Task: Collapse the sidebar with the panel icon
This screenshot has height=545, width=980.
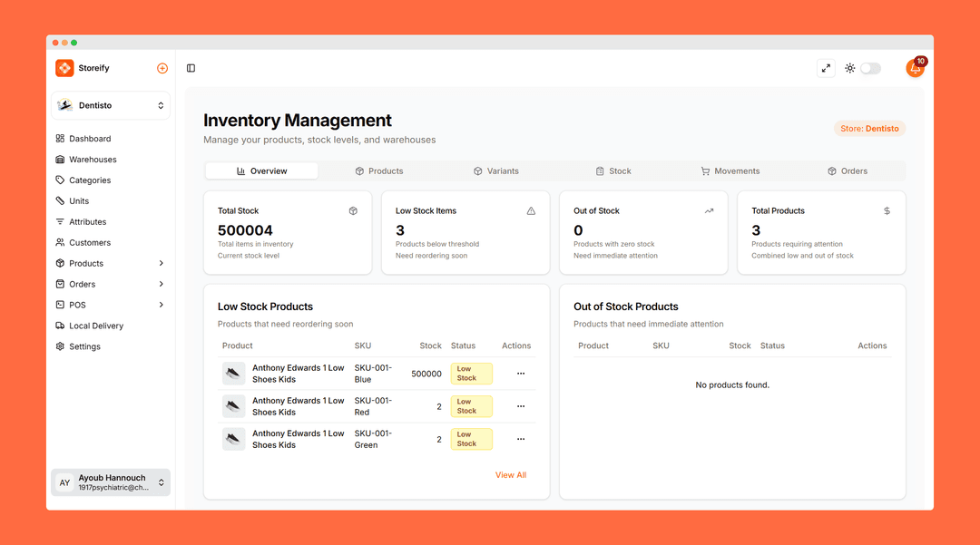Action: [x=191, y=68]
